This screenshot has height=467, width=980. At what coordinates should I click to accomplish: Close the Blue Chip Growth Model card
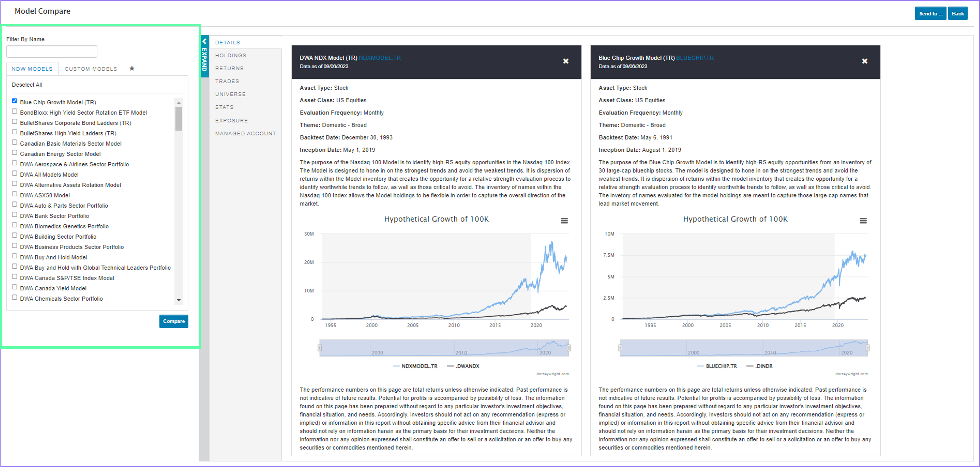tap(865, 61)
